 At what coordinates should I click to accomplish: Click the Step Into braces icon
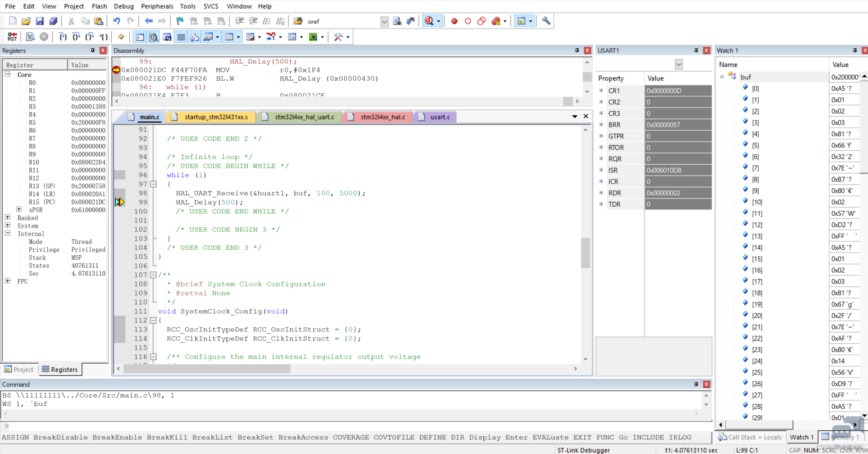tap(63, 37)
